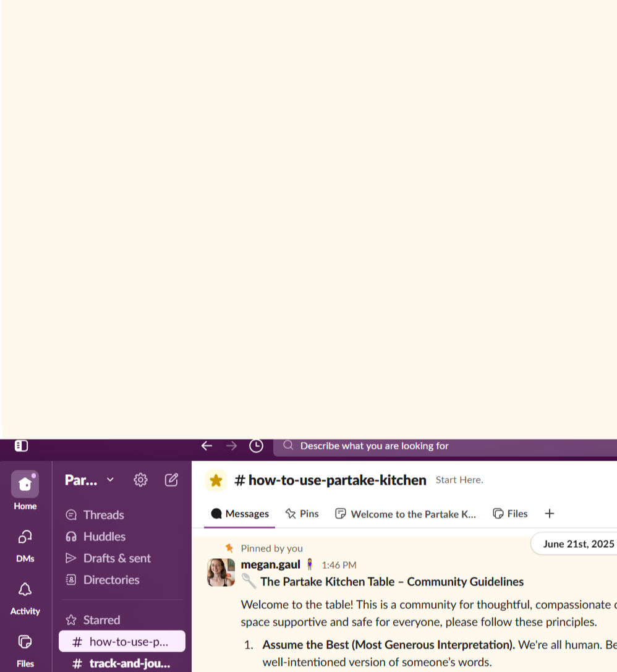Click the 'Start Here.' channel topic
The width and height of the screenshot is (617, 672).
tap(459, 480)
